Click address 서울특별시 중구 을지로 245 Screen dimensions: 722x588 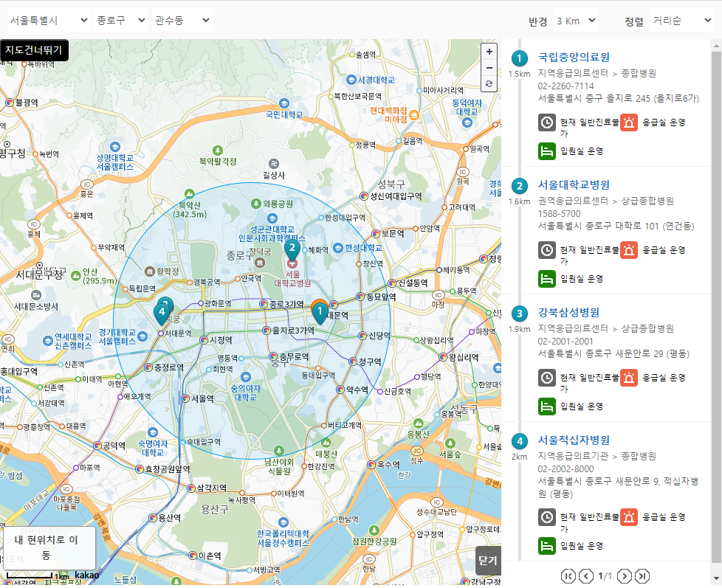pos(619,98)
